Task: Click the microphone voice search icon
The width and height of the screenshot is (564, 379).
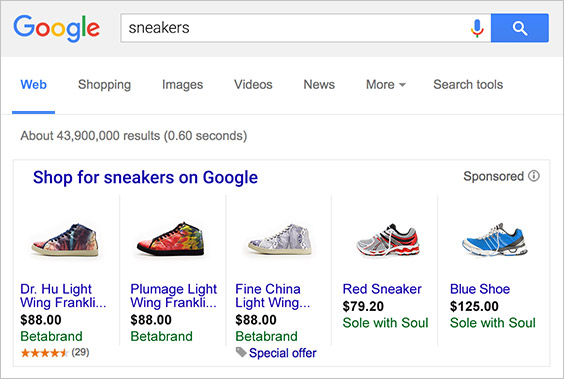Action: pyautogui.click(x=477, y=28)
